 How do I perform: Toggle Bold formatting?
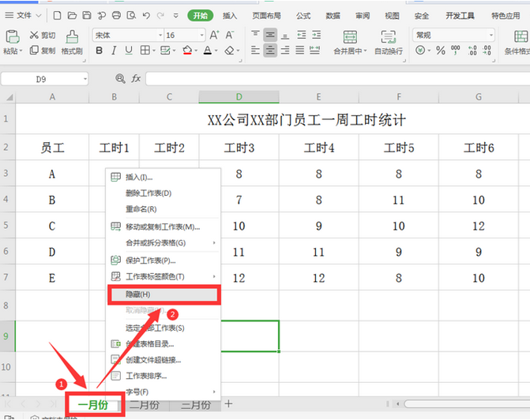click(x=99, y=51)
